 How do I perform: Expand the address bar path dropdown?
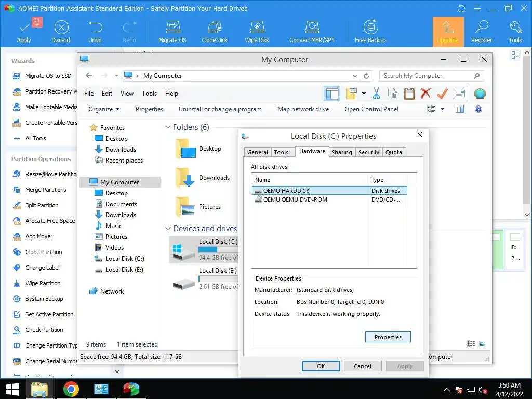pyautogui.click(x=355, y=76)
